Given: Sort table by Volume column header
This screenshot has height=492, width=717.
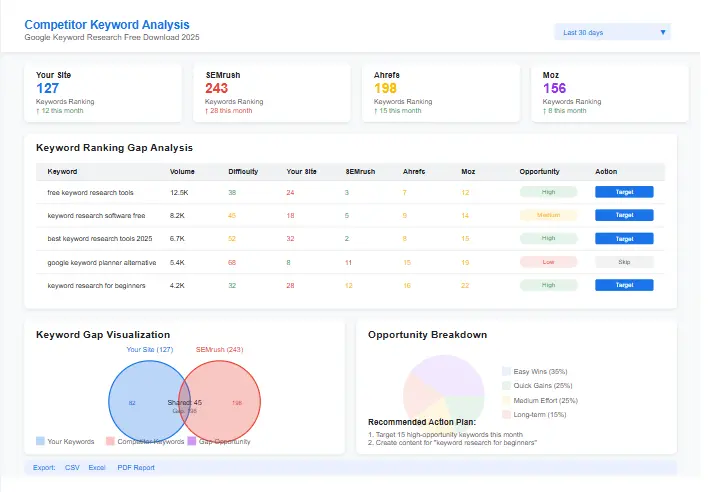Looking at the screenshot, I should 182,172.
